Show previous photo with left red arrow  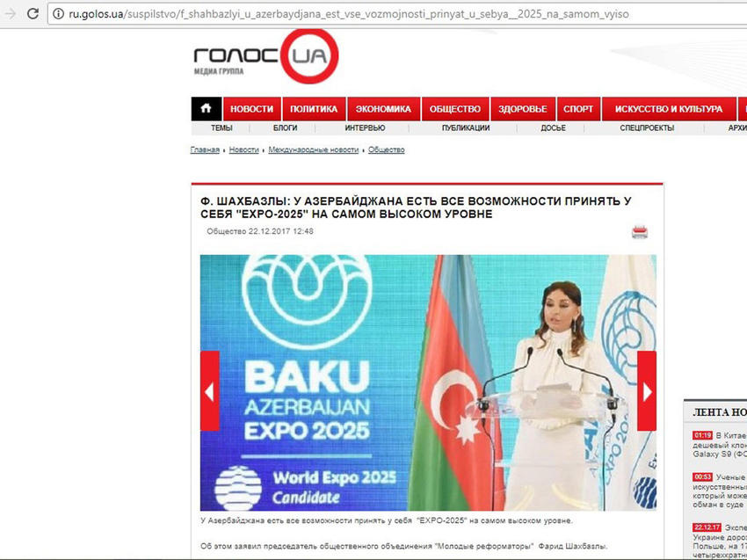click(x=210, y=391)
